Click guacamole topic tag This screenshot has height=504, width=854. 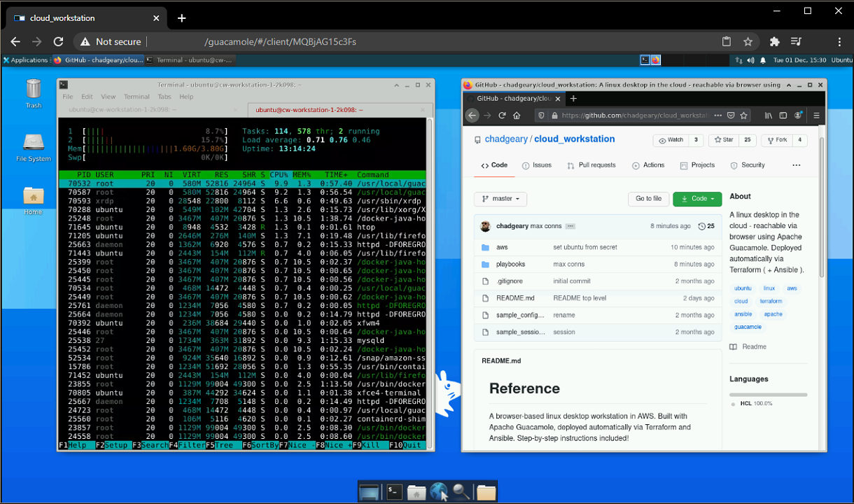click(x=748, y=327)
